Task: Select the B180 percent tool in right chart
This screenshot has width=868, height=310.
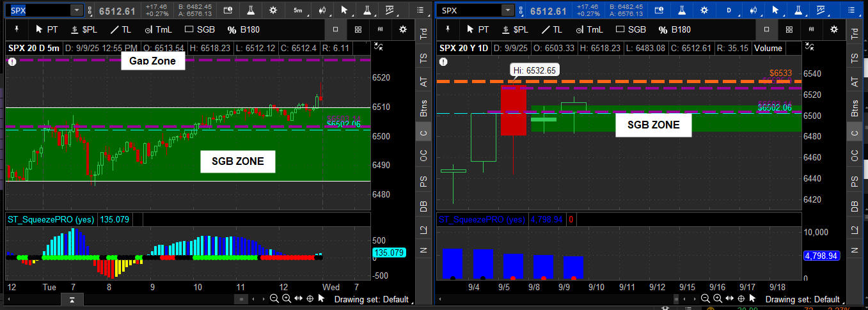Action: point(675,29)
